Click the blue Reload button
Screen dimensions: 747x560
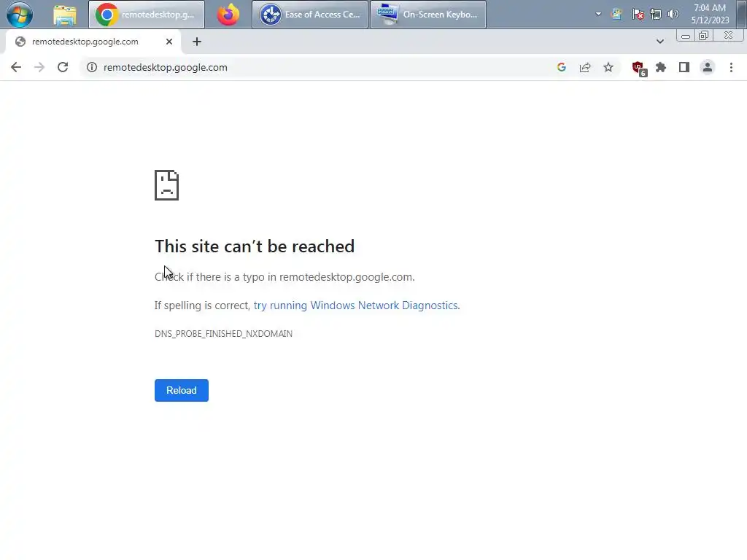pos(182,391)
